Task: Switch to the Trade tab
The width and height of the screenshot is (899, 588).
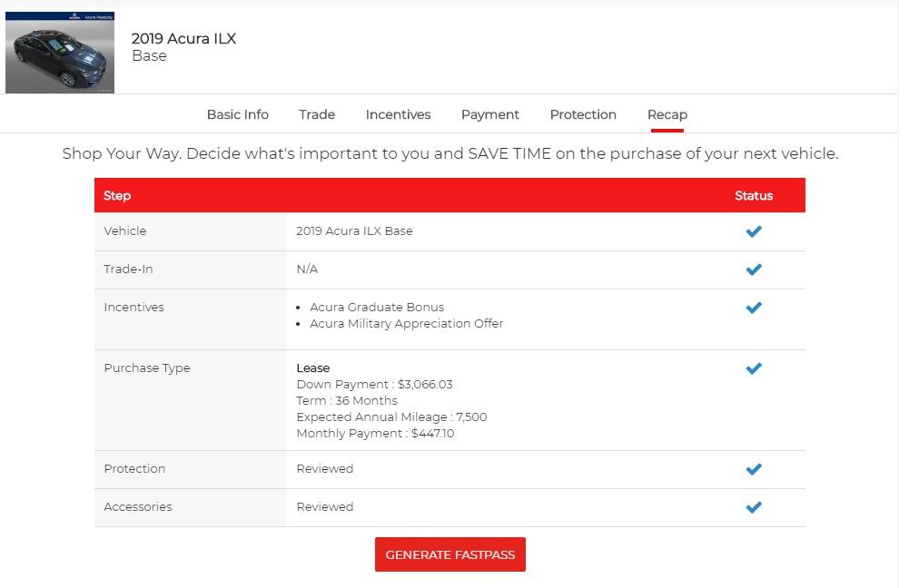Action: (317, 114)
